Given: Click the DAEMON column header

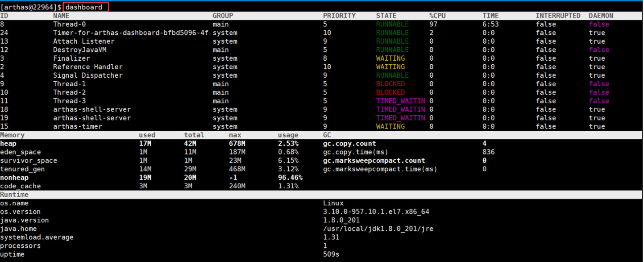Looking at the screenshot, I should [601, 16].
